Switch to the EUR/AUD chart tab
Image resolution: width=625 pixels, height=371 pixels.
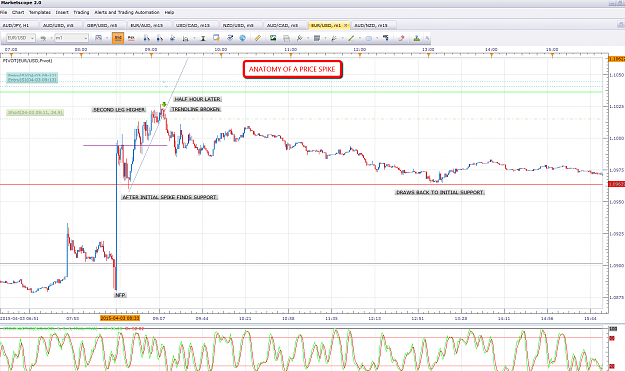(x=149, y=25)
